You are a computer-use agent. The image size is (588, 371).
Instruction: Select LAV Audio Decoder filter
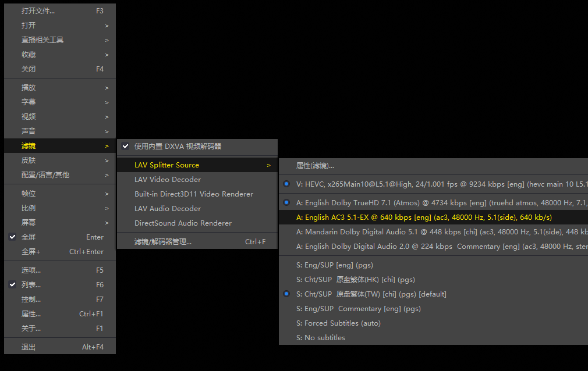(x=197, y=209)
